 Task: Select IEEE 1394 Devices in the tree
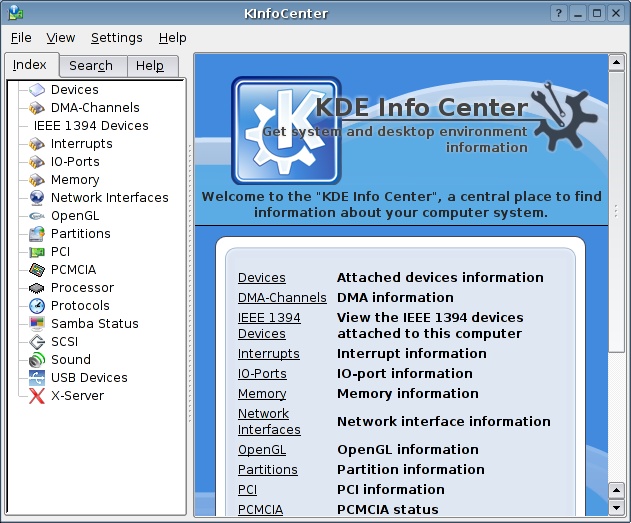(91, 126)
